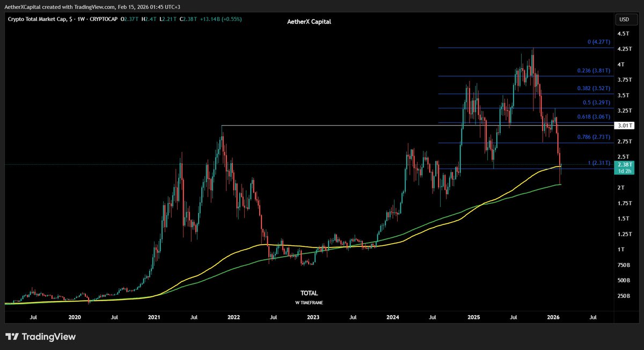Click the 2026 label on time axis

coord(553,318)
